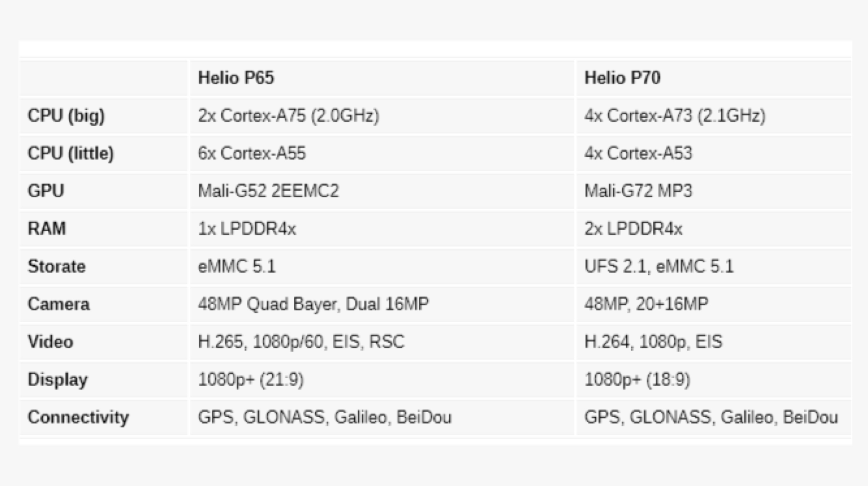Select the Storate row label
Screen dimensions: 868x486
coord(57,267)
